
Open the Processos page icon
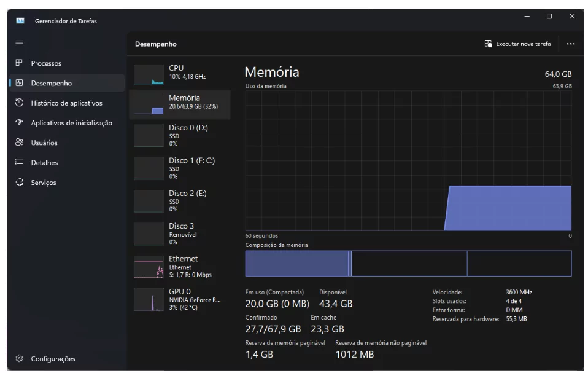[19, 63]
